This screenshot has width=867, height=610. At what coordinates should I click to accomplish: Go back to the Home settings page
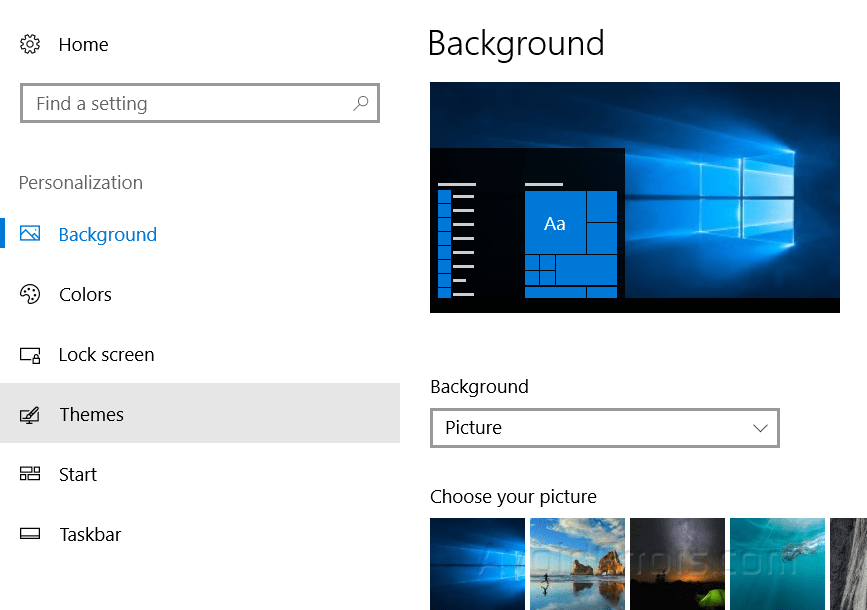(x=83, y=44)
